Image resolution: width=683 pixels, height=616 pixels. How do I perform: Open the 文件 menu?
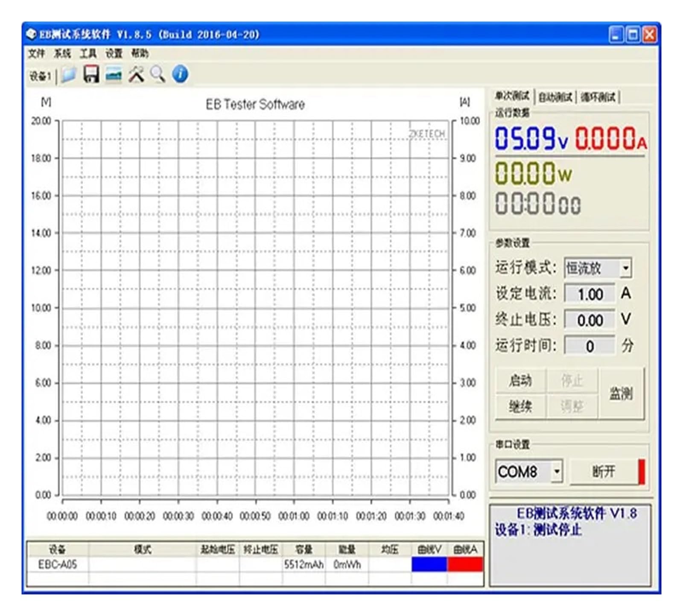point(36,53)
